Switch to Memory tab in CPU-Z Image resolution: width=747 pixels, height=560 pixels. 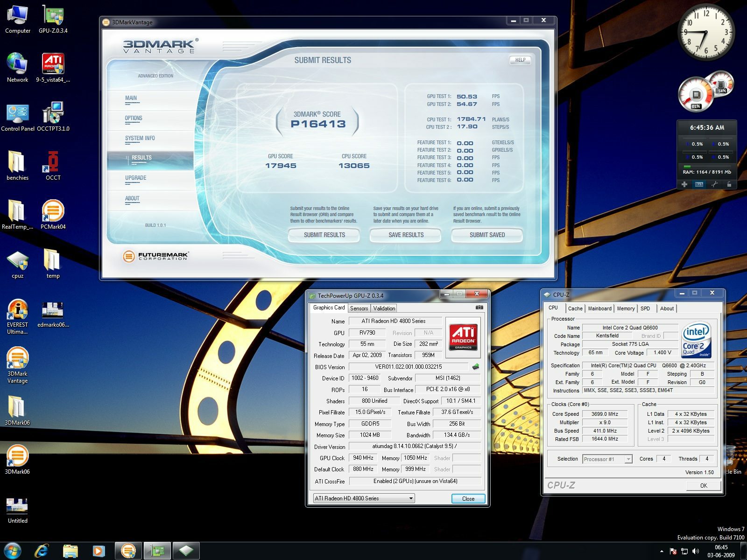(626, 308)
